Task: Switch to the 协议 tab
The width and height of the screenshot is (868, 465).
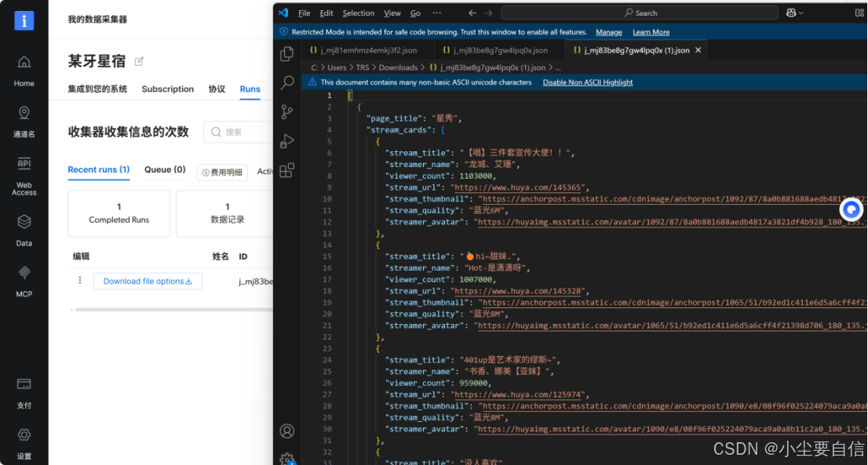Action: point(217,89)
